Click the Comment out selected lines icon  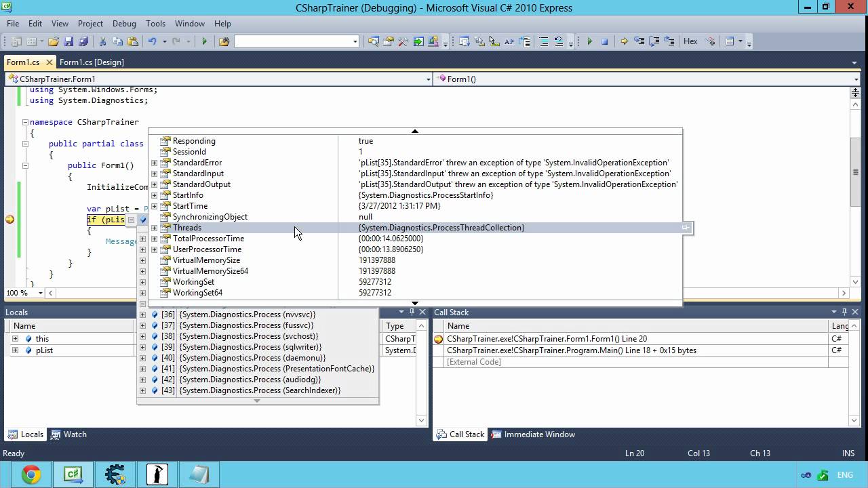544,41
